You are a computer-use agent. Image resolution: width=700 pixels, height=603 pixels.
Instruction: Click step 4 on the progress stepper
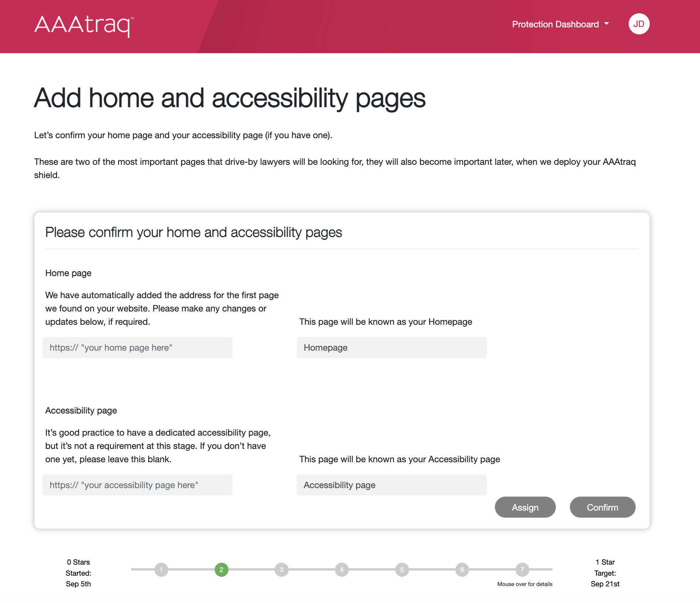(342, 570)
